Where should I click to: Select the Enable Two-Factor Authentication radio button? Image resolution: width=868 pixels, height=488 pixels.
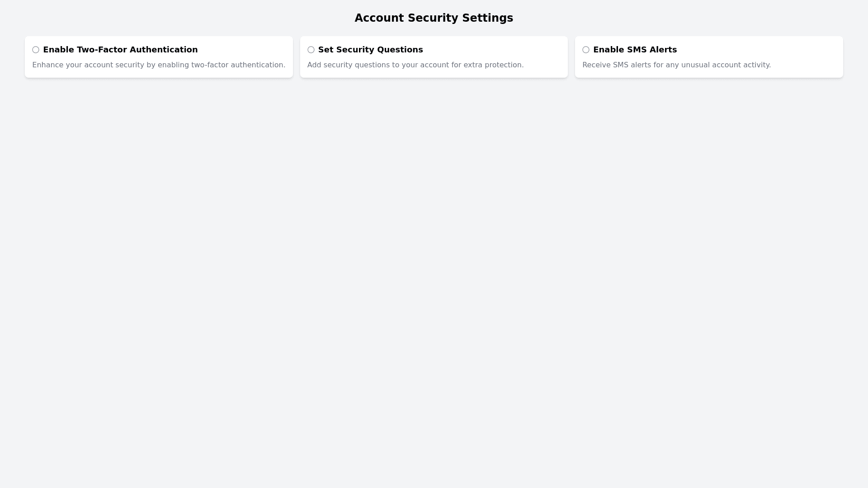coord(36,50)
